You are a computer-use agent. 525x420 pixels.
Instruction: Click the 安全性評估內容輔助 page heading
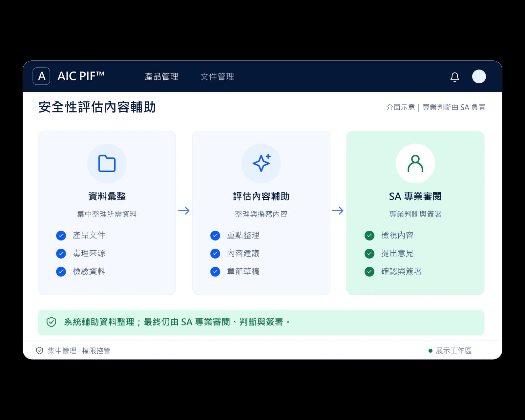coord(97,107)
